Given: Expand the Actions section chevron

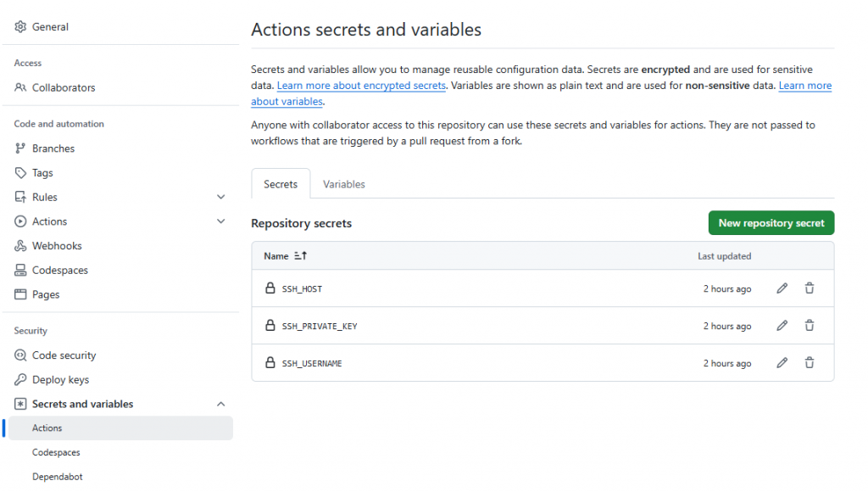Looking at the screenshot, I should click(x=221, y=221).
